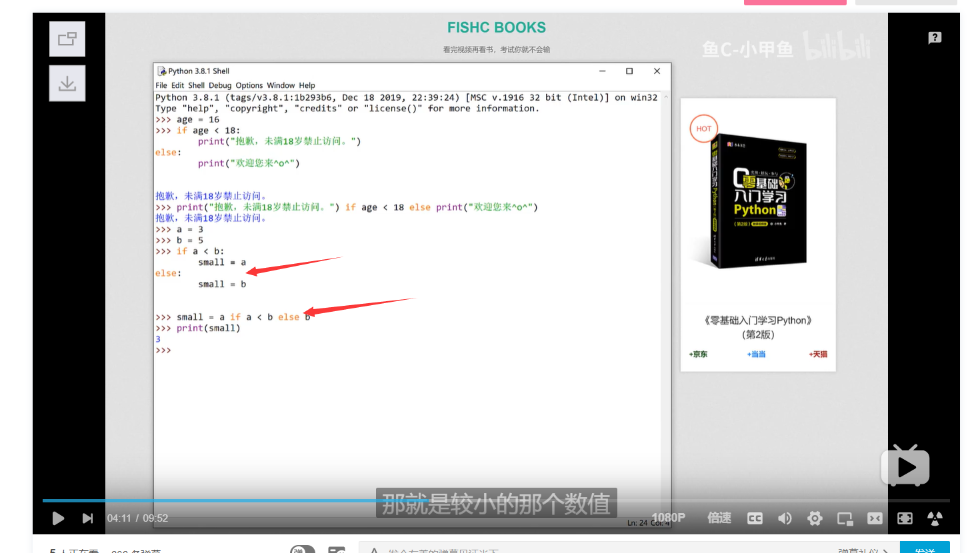Enter web page fullscreen
Viewport: 980px width, 553px height.
[x=905, y=518]
